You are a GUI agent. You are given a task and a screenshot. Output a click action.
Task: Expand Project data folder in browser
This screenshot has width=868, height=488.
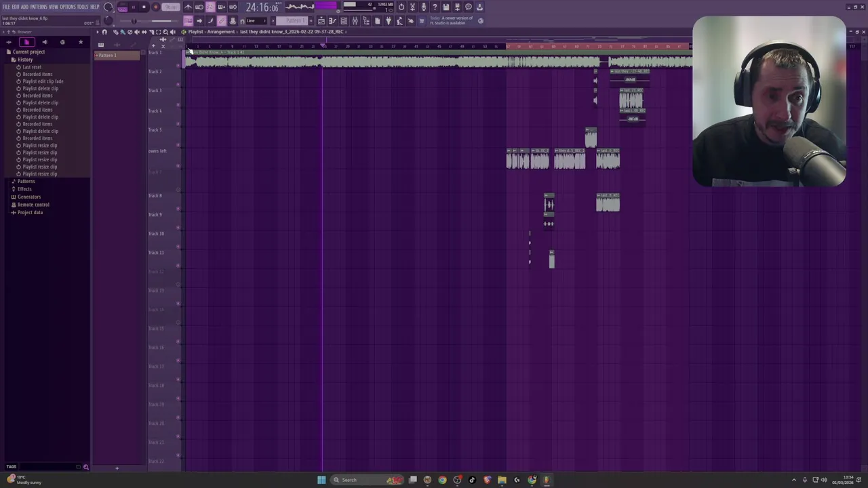[x=30, y=212]
